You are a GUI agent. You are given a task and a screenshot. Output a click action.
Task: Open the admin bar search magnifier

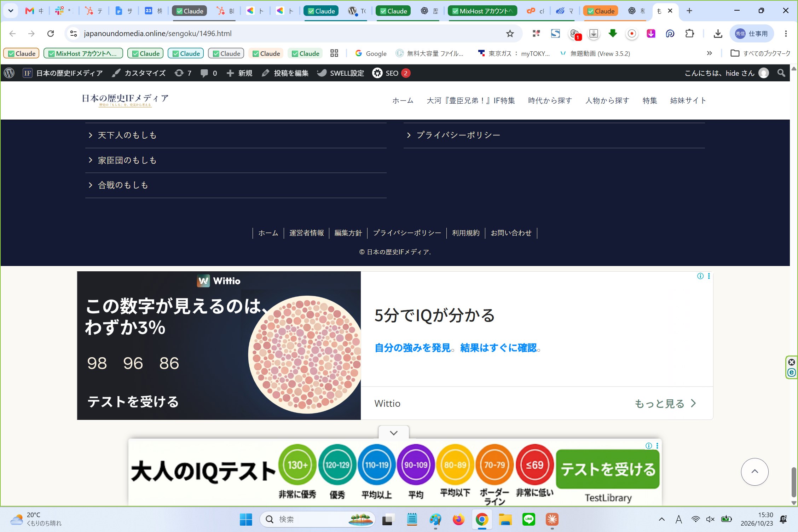(781, 73)
